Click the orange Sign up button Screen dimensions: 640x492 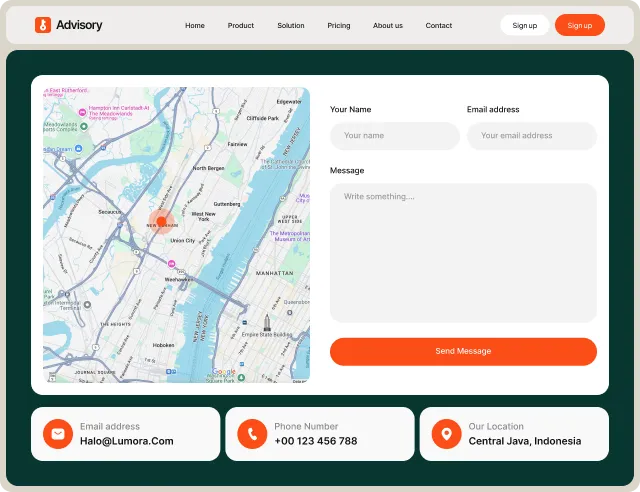click(x=580, y=25)
